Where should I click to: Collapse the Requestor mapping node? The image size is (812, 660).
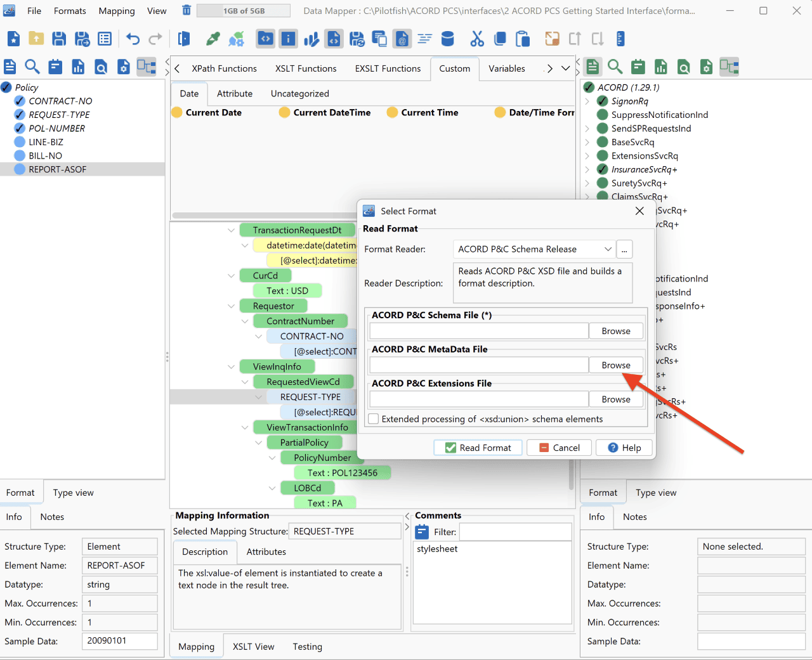pyautogui.click(x=231, y=306)
